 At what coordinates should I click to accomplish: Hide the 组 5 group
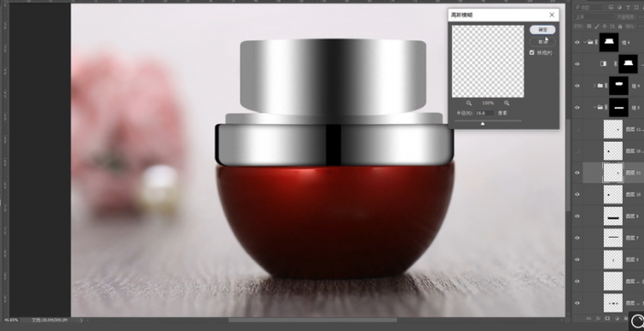pos(577,107)
